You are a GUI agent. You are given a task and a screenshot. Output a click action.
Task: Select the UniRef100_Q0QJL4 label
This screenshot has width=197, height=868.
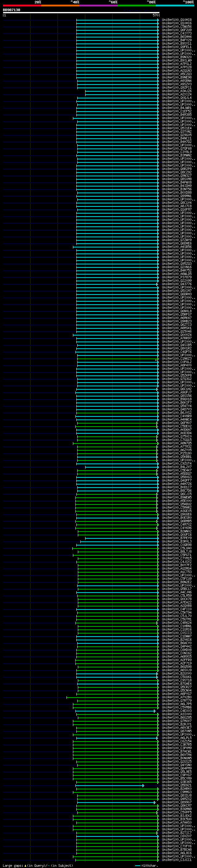(x=177, y=98)
